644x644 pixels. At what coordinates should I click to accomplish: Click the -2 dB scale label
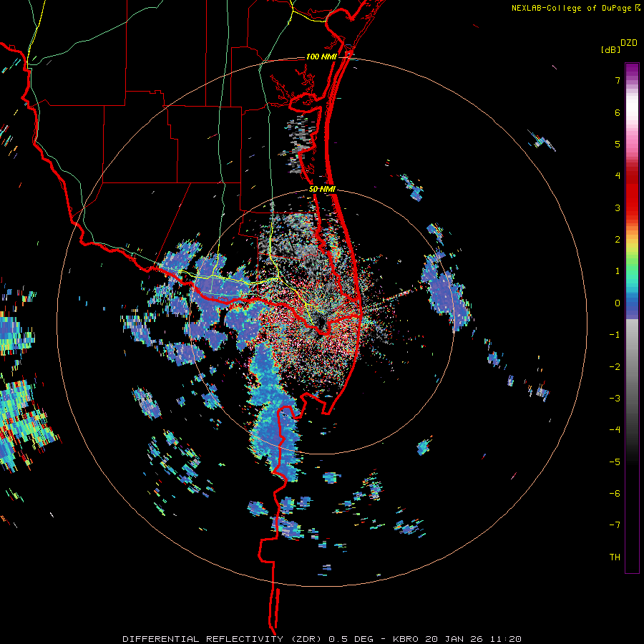coord(615,367)
